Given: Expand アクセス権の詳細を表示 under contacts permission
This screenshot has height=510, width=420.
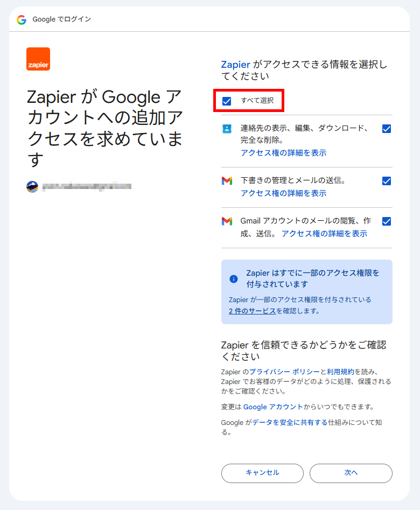Looking at the screenshot, I should tap(283, 153).
